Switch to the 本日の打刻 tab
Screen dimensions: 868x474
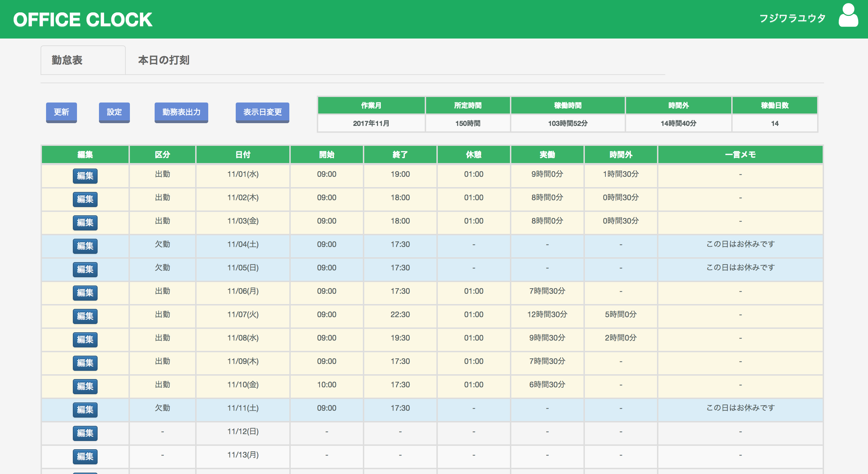[164, 60]
